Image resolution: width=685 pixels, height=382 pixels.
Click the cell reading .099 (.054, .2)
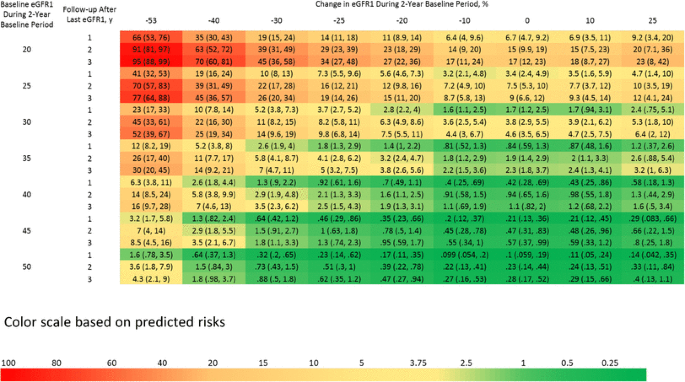pyautogui.click(x=464, y=255)
